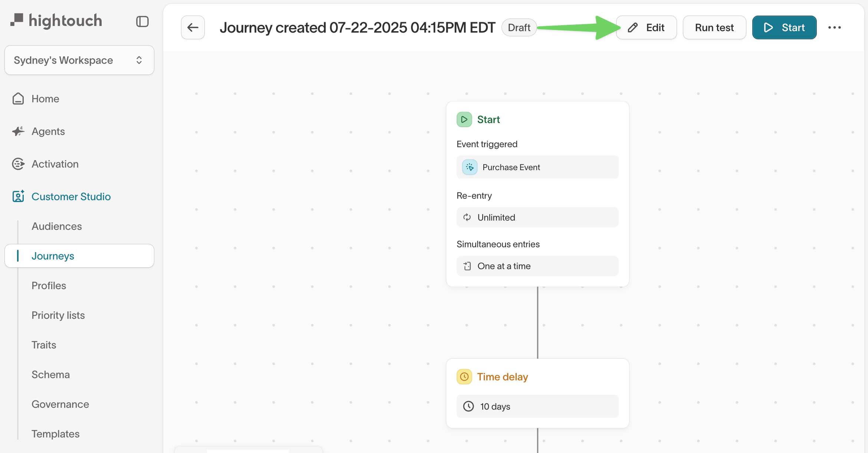Click the Purchase Event trigger icon
Screen dimensions: 868x453
point(469,167)
